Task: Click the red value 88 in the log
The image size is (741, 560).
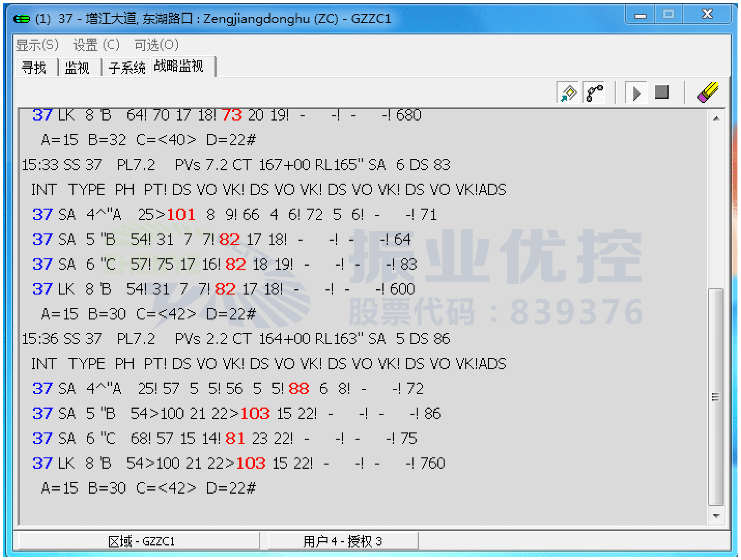Action: [299, 389]
